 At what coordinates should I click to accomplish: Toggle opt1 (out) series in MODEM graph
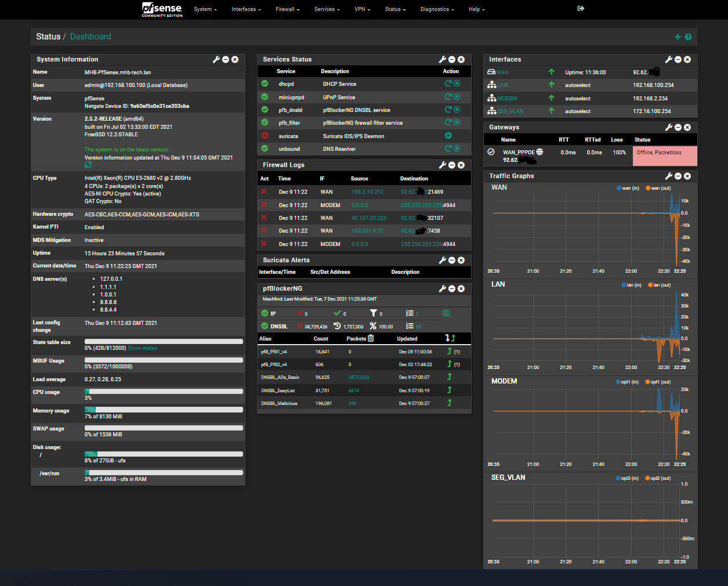(658, 382)
